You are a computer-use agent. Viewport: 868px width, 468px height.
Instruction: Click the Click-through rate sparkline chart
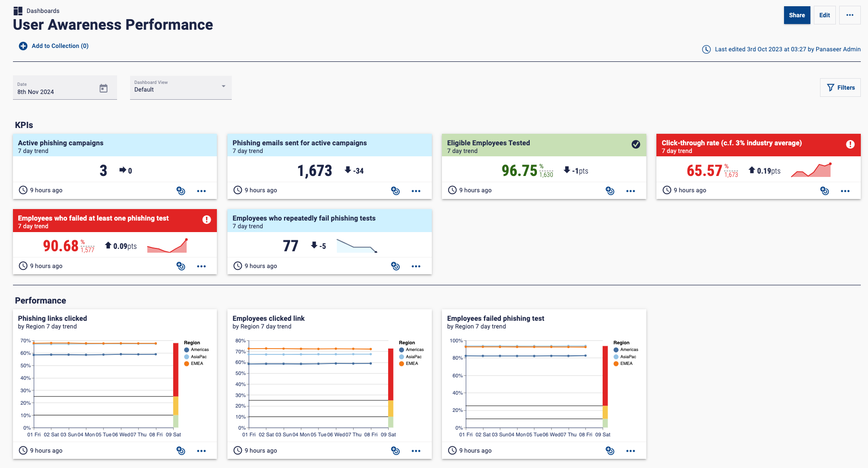click(811, 170)
